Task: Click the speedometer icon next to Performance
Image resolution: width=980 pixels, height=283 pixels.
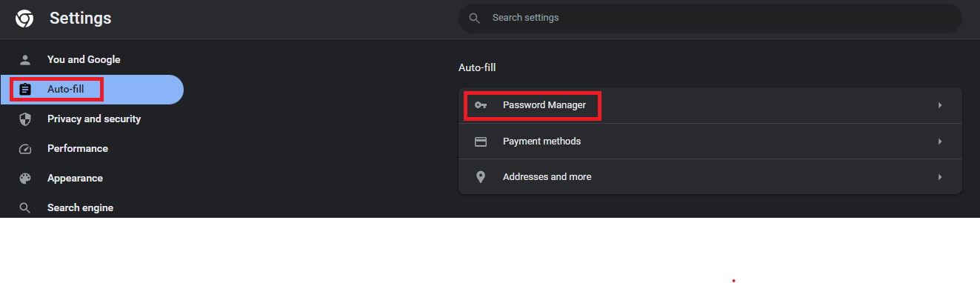Action: coord(25,149)
